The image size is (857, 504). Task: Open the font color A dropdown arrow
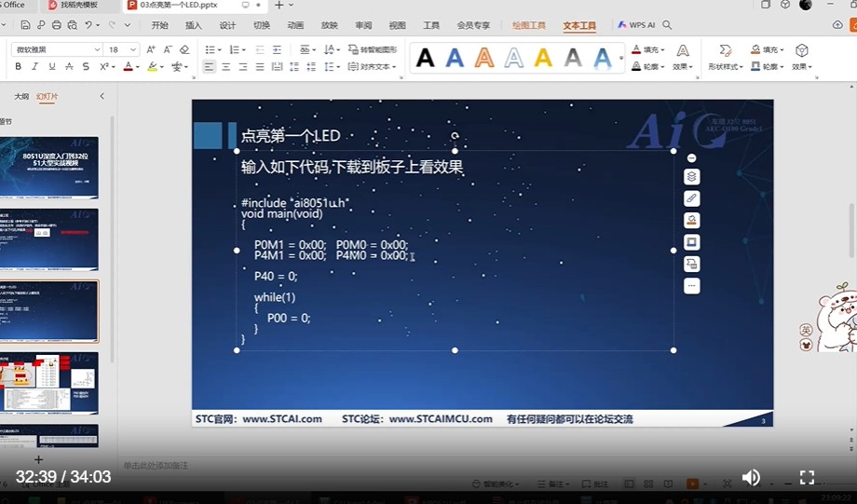pyautogui.click(x=137, y=67)
